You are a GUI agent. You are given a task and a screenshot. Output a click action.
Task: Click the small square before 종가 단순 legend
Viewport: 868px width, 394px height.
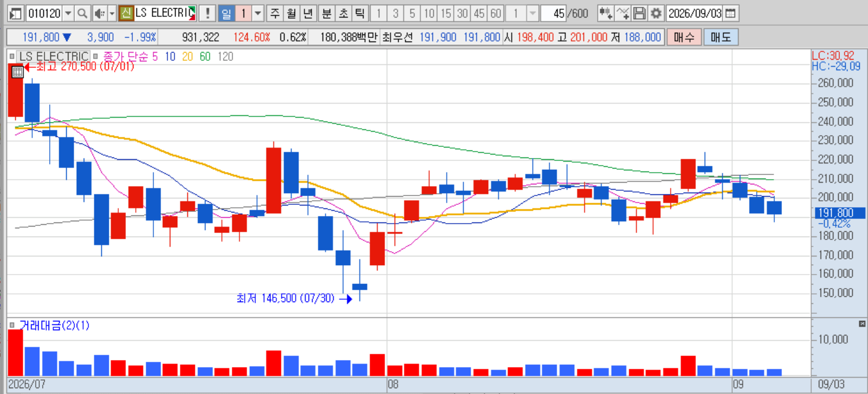[x=97, y=57]
